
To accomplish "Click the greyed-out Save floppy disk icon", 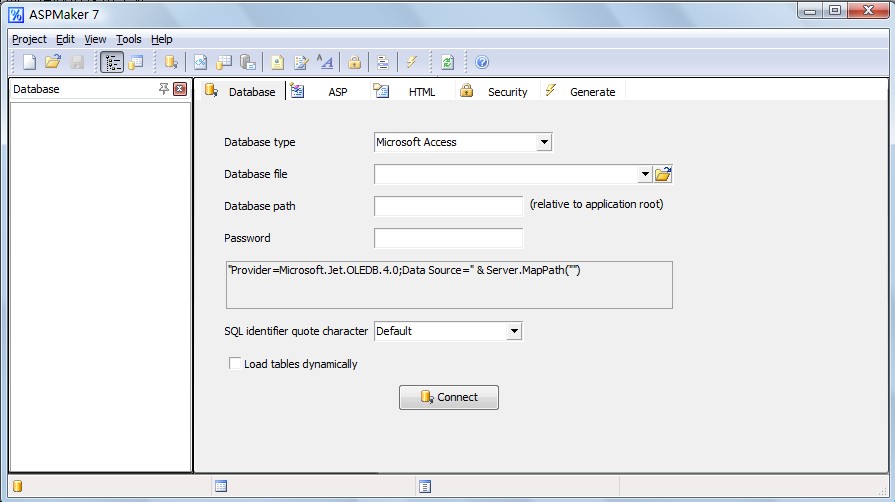I will click(x=77, y=62).
